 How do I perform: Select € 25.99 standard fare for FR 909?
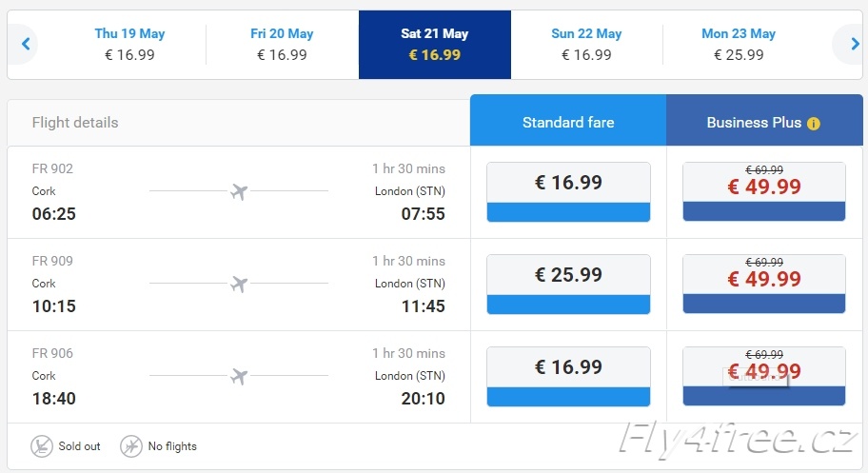pos(568,285)
